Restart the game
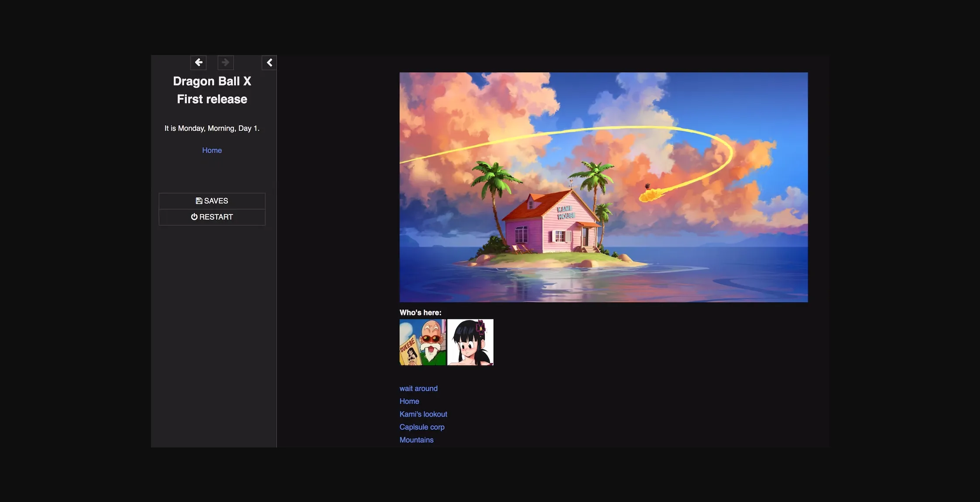980x502 pixels. pyautogui.click(x=212, y=216)
